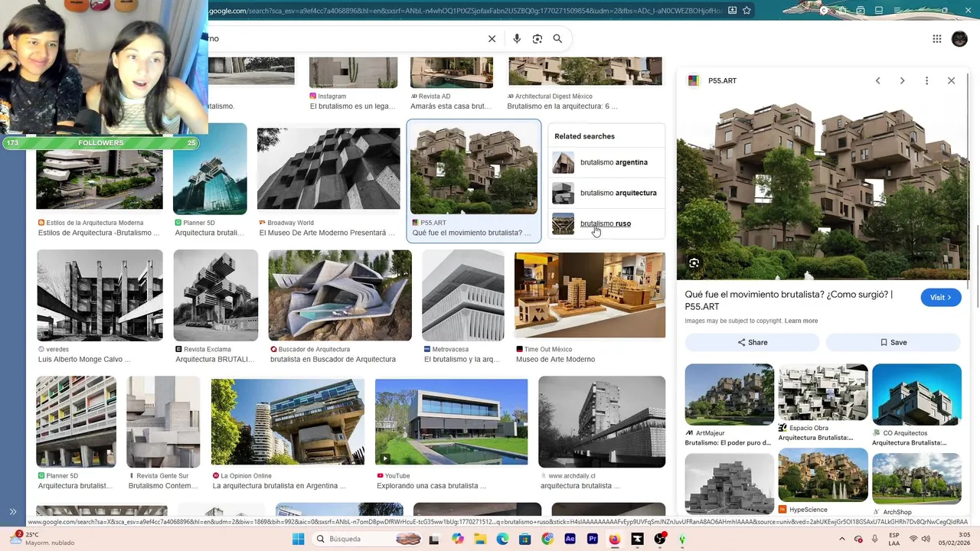
Task: Start voice search with the microphone
Action: pos(517,39)
